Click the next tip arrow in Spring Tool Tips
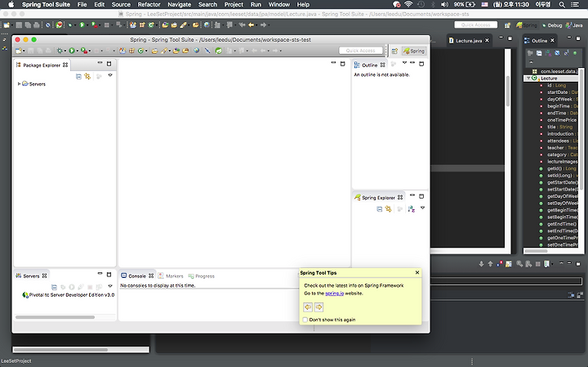 pyautogui.click(x=318, y=307)
